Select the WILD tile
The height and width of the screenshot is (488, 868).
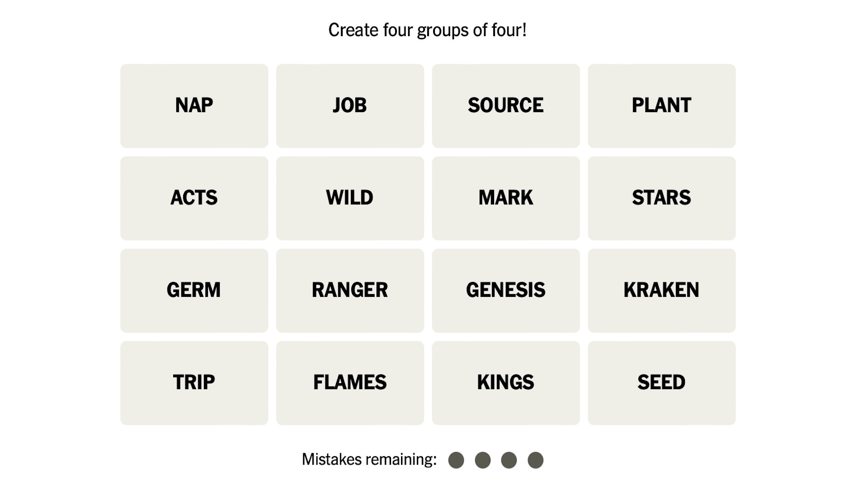[x=349, y=197]
